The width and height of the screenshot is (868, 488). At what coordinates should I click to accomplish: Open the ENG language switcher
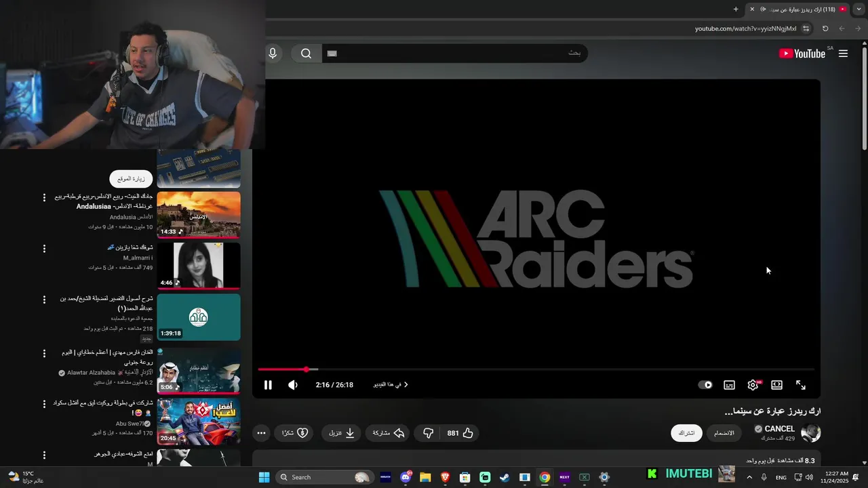click(781, 477)
